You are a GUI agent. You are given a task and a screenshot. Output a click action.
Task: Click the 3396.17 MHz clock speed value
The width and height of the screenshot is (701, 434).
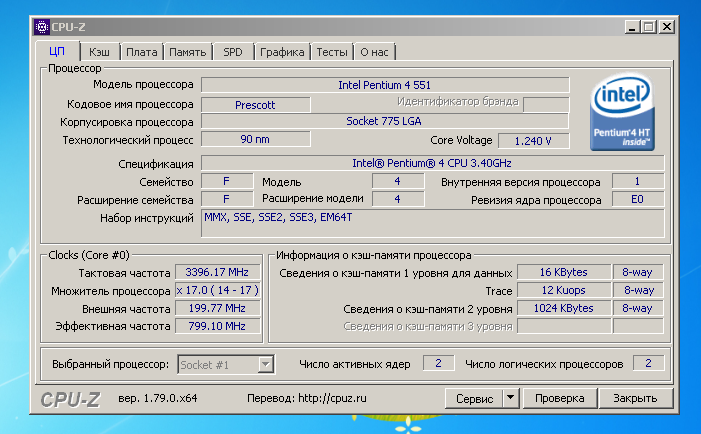218,272
